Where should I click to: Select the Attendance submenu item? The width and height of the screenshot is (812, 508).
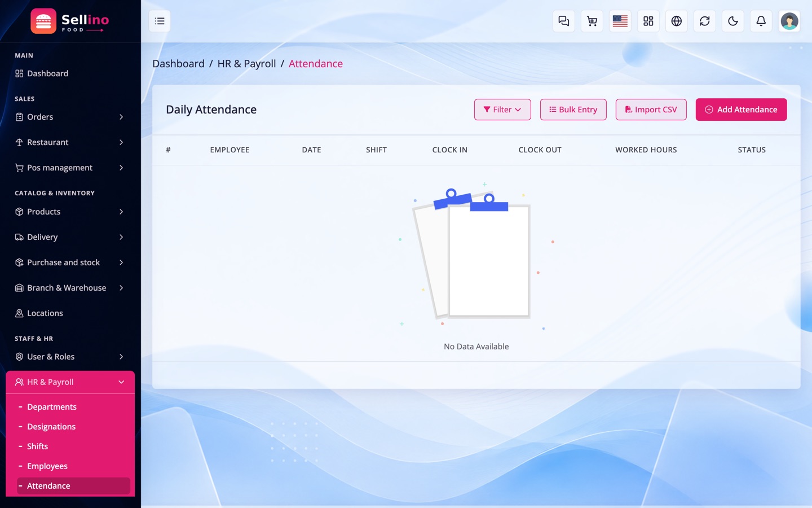click(73, 486)
